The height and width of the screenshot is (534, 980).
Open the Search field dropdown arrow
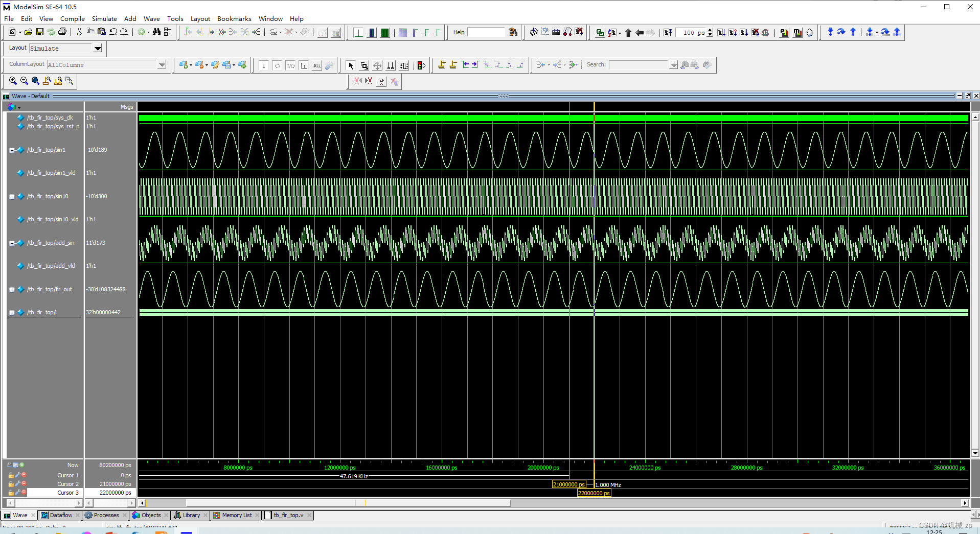click(x=674, y=65)
